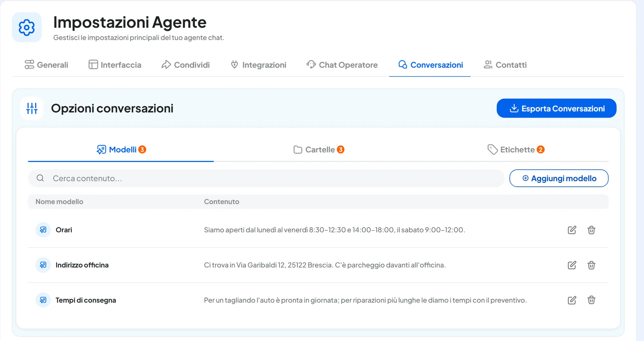644x341 pixels.
Task: Click the sliders icon beside Opzioni conversazioni
Action: click(x=32, y=108)
